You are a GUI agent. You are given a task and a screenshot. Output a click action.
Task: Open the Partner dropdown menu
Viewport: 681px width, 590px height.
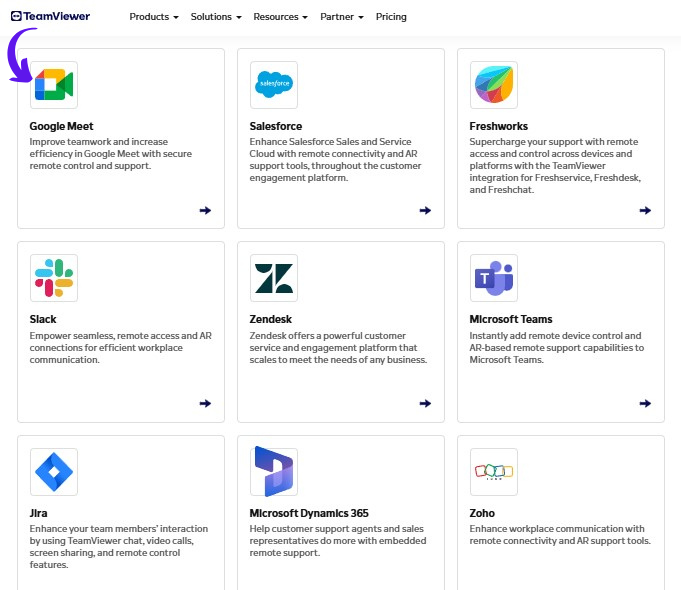(342, 17)
